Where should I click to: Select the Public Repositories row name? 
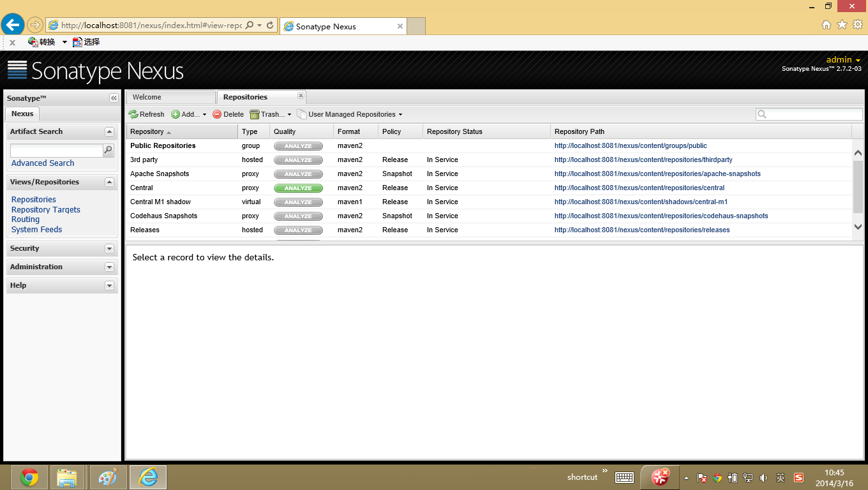[x=163, y=145]
